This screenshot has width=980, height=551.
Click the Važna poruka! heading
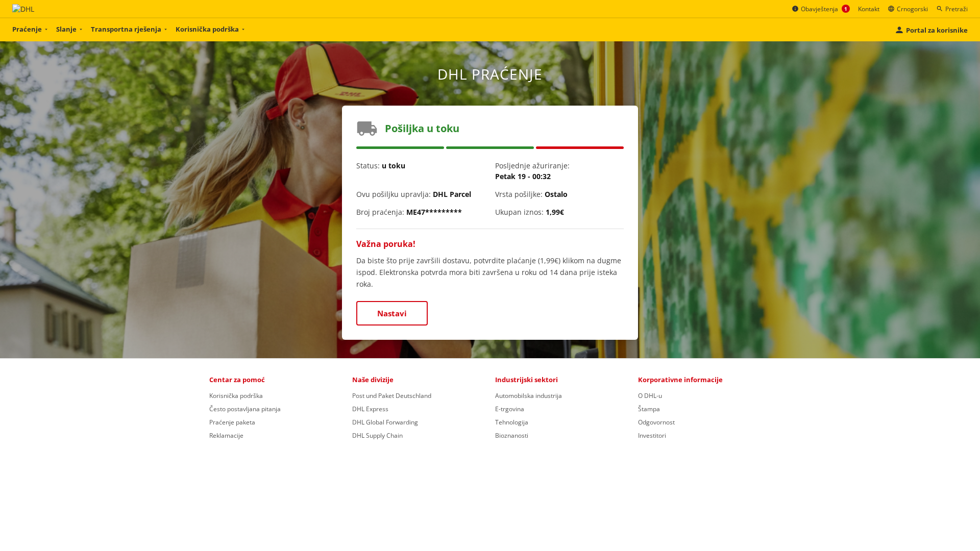coord(386,244)
